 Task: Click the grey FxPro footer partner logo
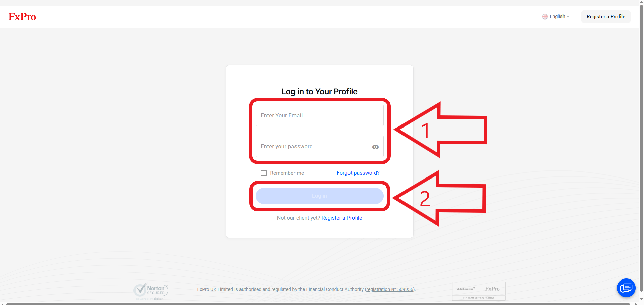pyautogui.click(x=492, y=289)
